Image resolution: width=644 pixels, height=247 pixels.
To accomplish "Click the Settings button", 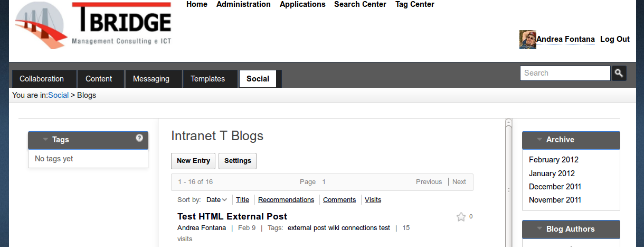I will 238,161.
